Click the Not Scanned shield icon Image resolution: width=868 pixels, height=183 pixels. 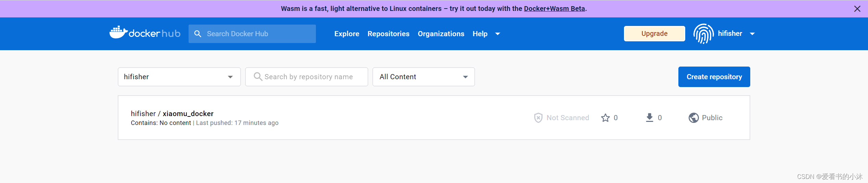coord(538,118)
